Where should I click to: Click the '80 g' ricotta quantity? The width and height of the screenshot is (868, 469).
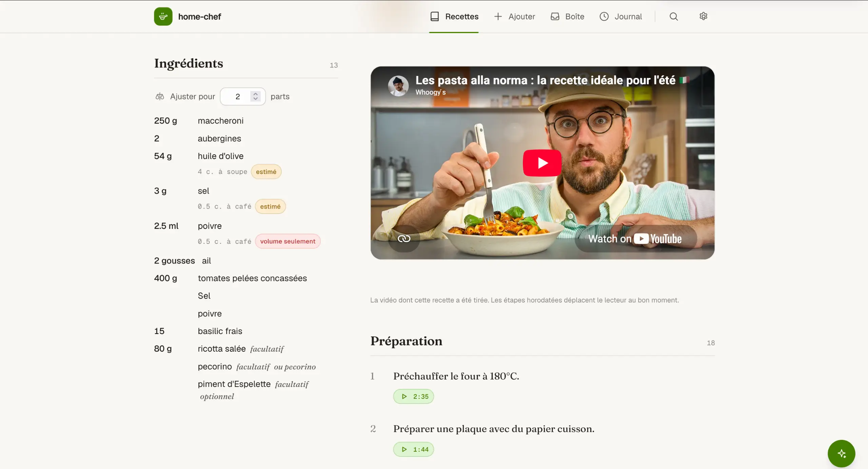(163, 349)
